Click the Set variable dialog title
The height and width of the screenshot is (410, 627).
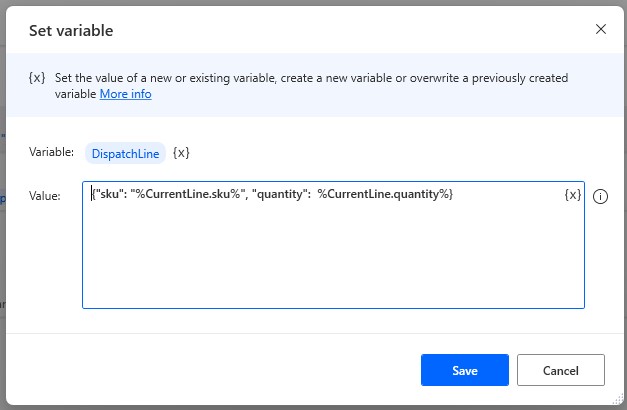(x=70, y=30)
